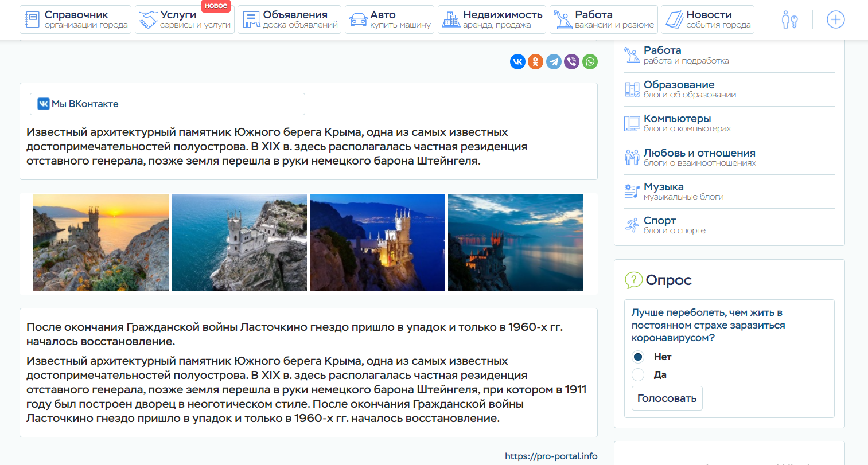
Task: Share the article via Viber icon
Action: (x=571, y=62)
